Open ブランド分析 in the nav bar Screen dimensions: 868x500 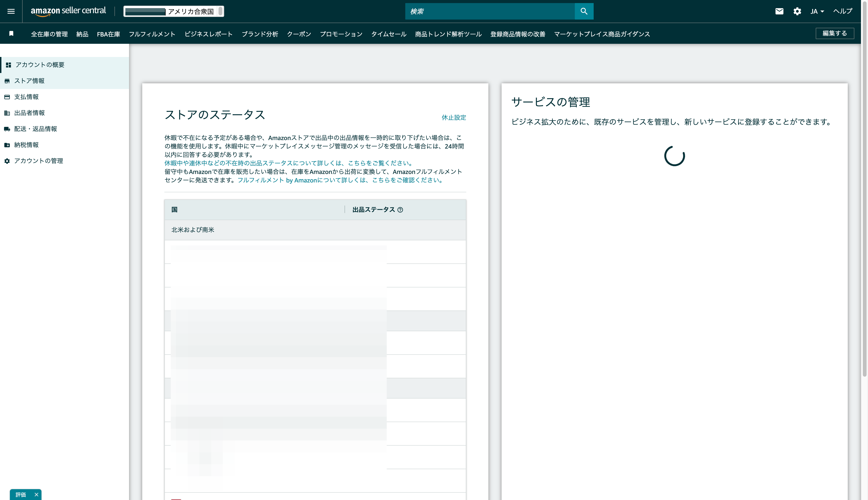[x=260, y=34]
